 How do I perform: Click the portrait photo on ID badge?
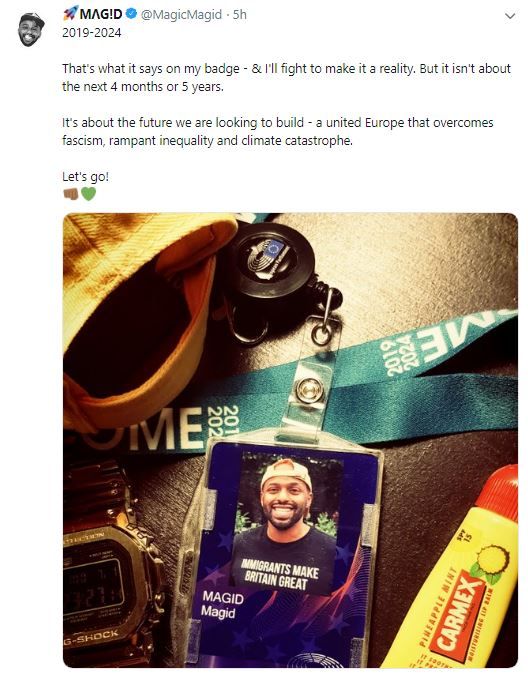286,522
